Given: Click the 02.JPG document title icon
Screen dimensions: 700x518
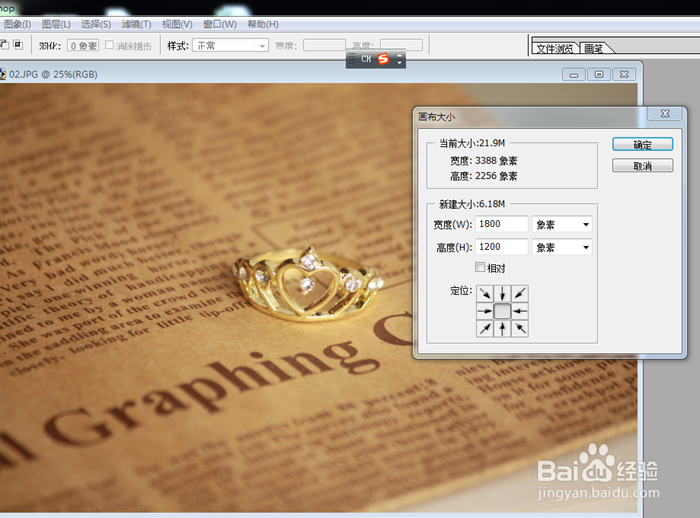Looking at the screenshot, I should coord(2,74).
